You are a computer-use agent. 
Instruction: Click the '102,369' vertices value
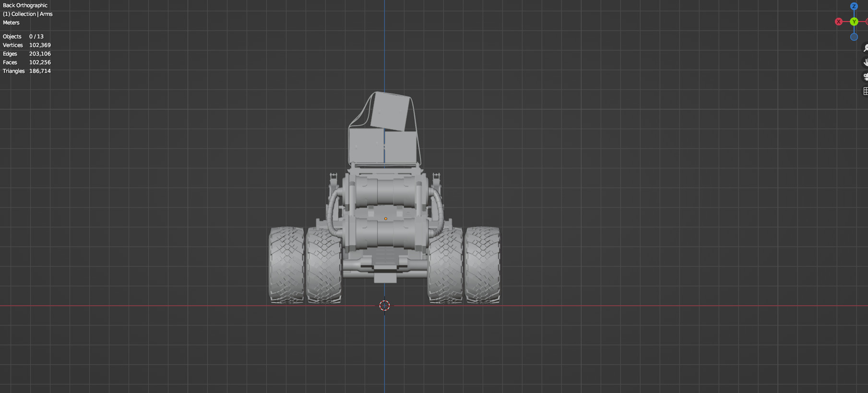click(x=40, y=45)
